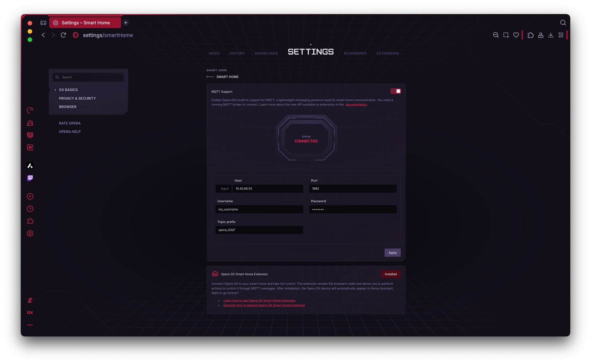
Task: Go back to previous page
Action: click(x=43, y=35)
